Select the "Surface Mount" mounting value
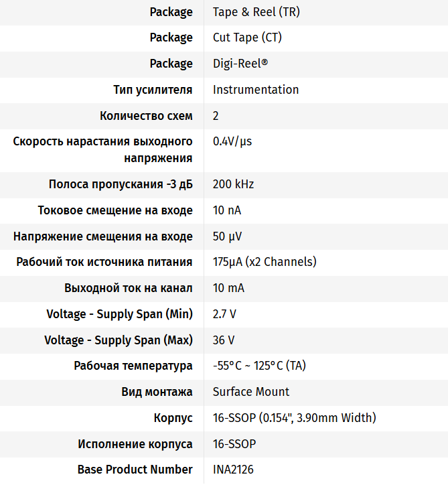This screenshot has height=491, width=448. point(251,392)
